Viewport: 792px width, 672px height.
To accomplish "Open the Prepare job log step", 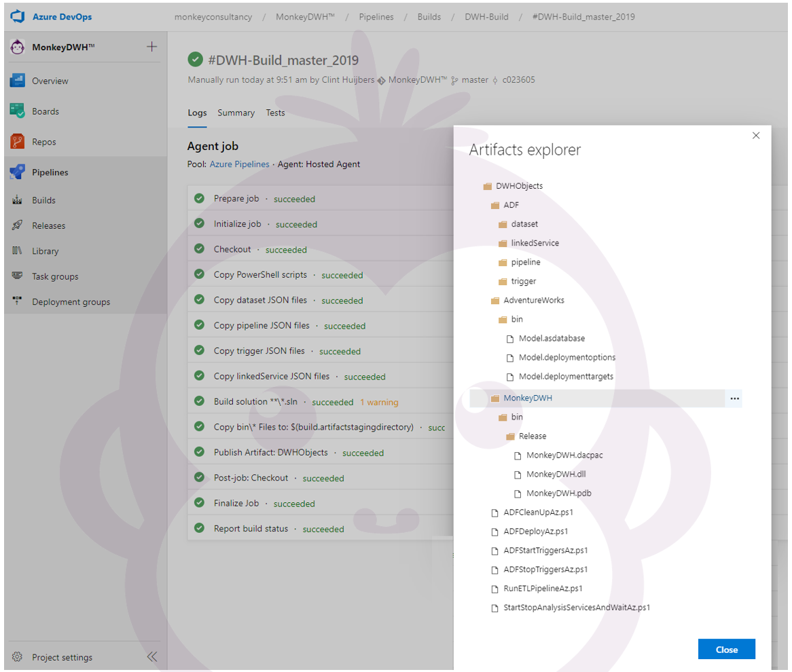I will point(236,198).
